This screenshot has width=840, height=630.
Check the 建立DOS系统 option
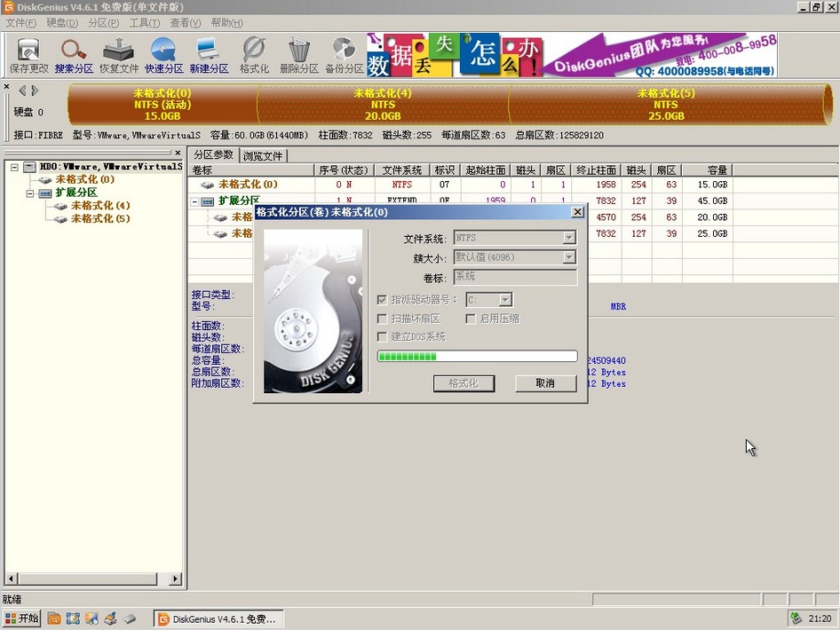[382, 336]
